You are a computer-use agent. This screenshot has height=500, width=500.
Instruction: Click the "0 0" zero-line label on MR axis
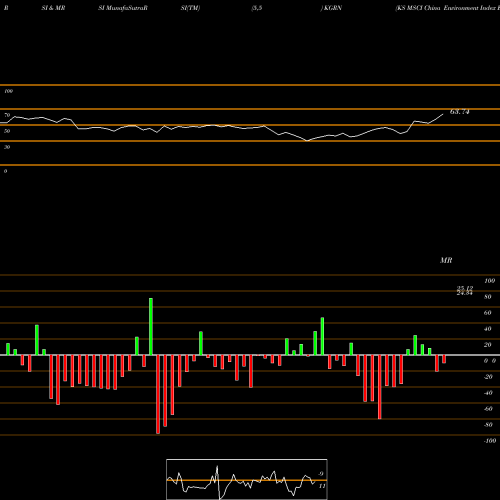click(490, 361)
